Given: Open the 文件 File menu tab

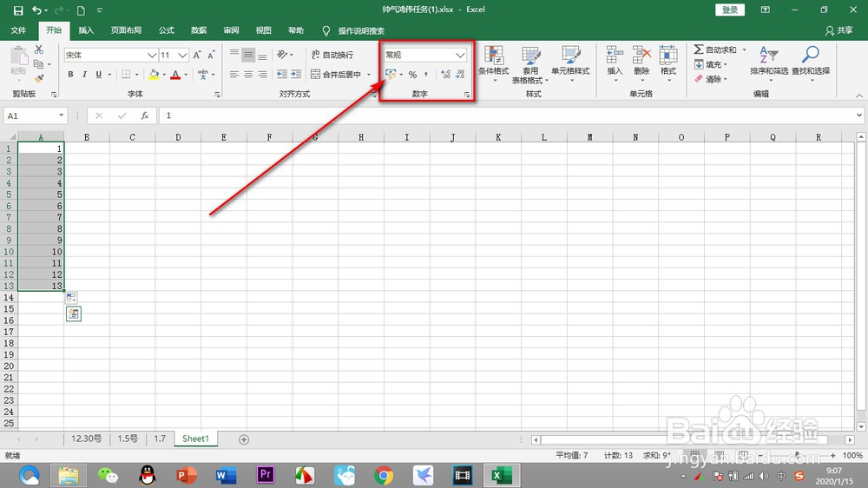Looking at the screenshot, I should [x=18, y=30].
